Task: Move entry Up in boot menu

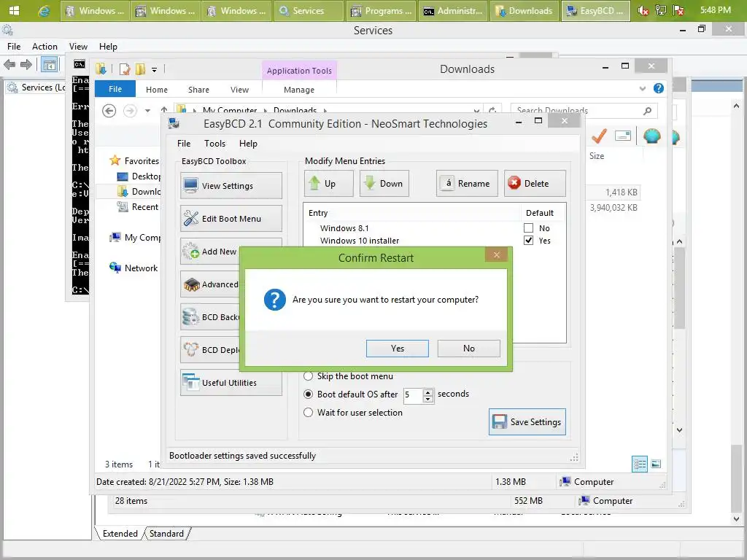Action: pyautogui.click(x=329, y=183)
